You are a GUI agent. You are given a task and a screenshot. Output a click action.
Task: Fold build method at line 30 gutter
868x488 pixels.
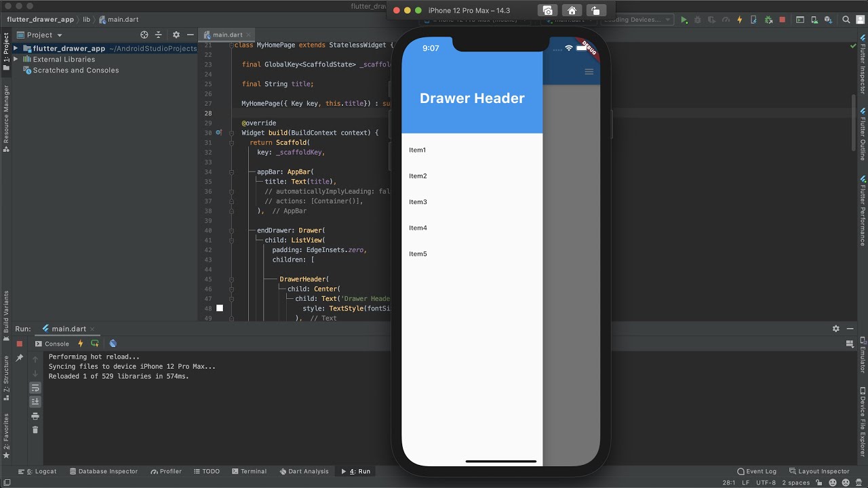231,133
